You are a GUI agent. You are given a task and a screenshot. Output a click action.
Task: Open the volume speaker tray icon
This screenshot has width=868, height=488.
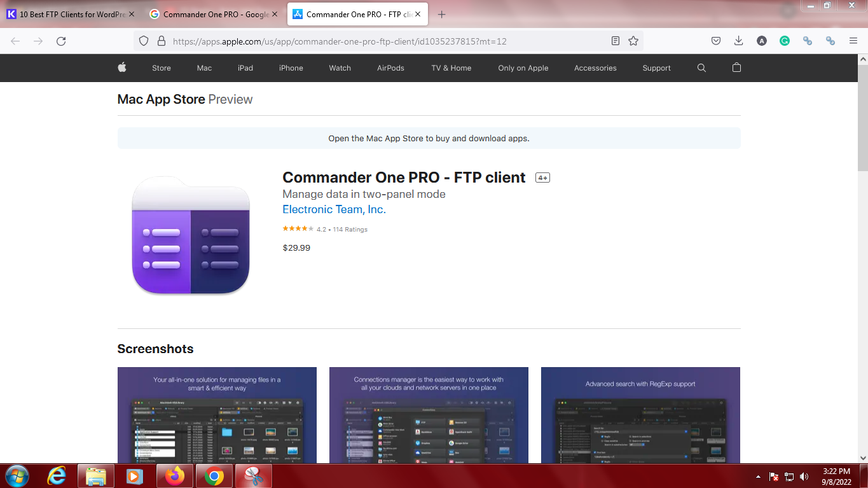(x=804, y=477)
